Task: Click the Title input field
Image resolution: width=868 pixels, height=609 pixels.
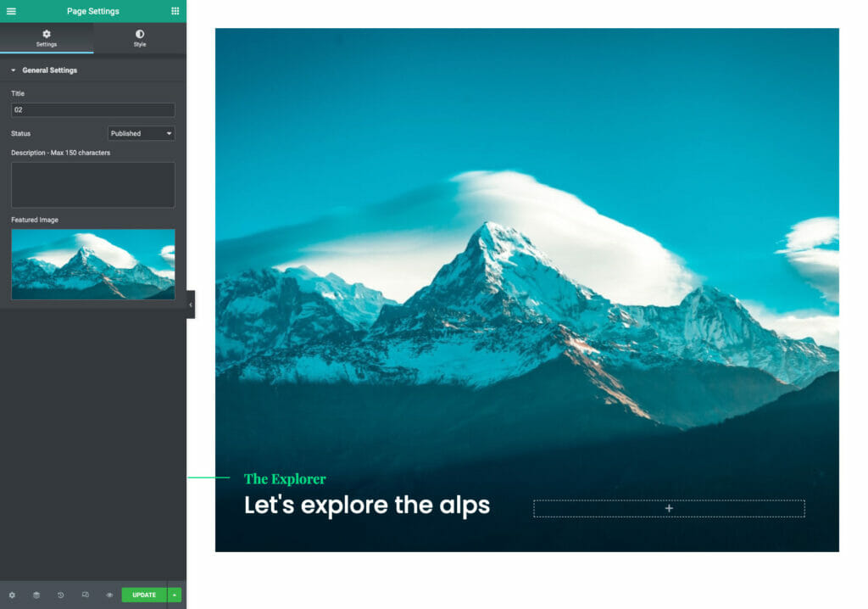Action: 92,110
